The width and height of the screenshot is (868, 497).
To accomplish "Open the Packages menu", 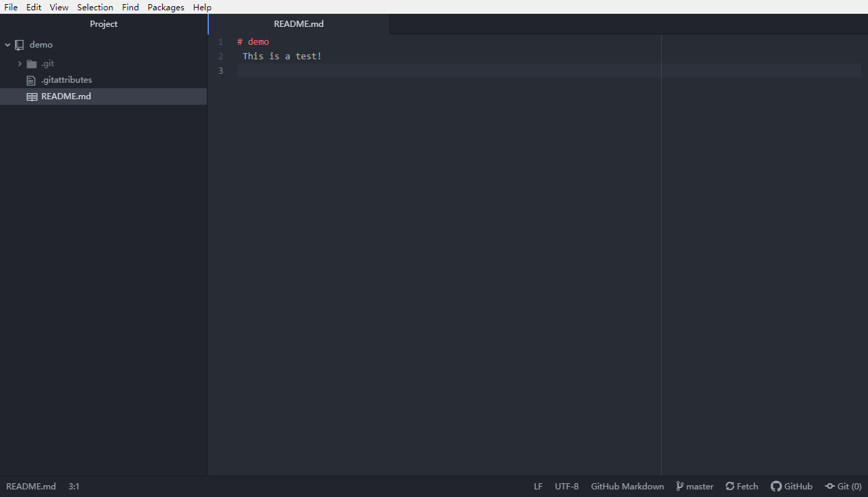I will 166,7.
